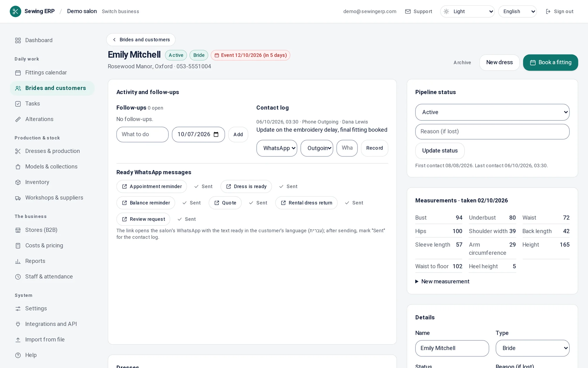Click the Reason (if lost) field
This screenshot has width=588, height=368.
[492, 132]
